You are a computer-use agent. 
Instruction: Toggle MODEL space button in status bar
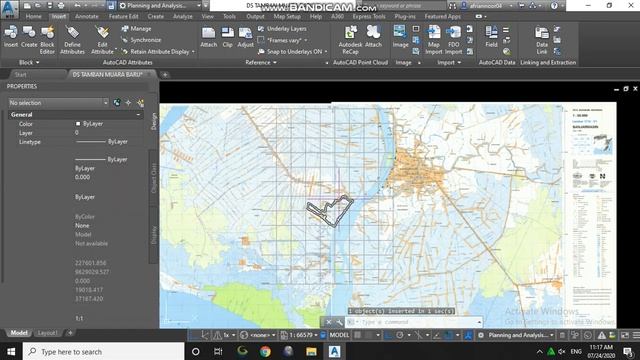pos(339,335)
